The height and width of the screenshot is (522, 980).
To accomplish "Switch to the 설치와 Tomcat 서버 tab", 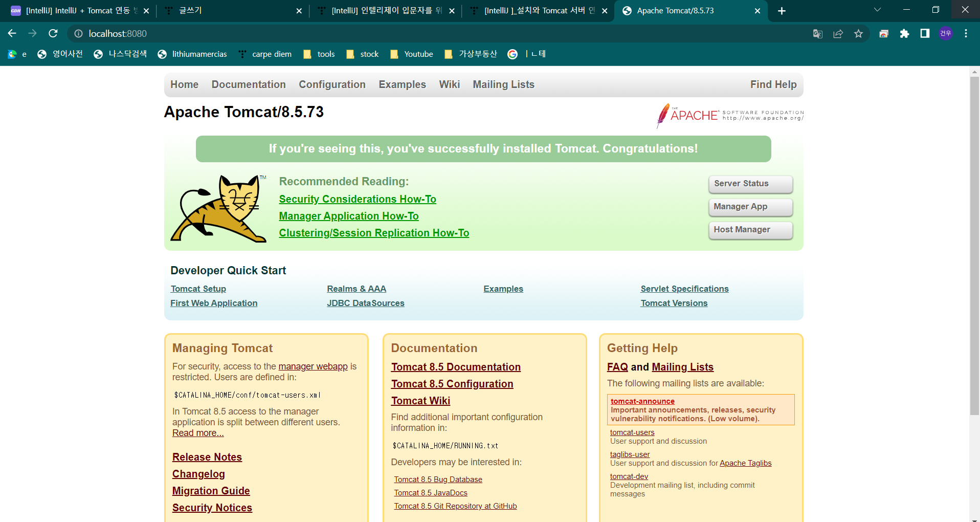I will click(x=538, y=11).
